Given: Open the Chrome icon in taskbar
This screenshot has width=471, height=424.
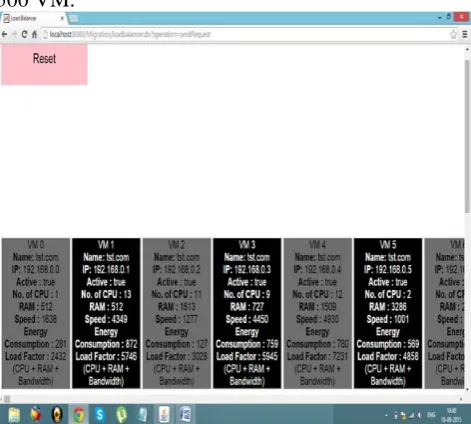Looking at the screenshot, I should click(x=79, y=415).
